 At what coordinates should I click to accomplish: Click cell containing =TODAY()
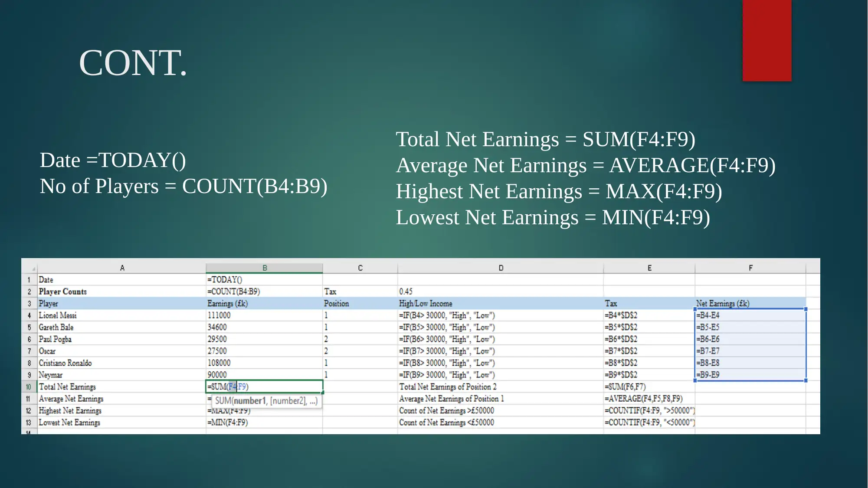coord(264,280)
